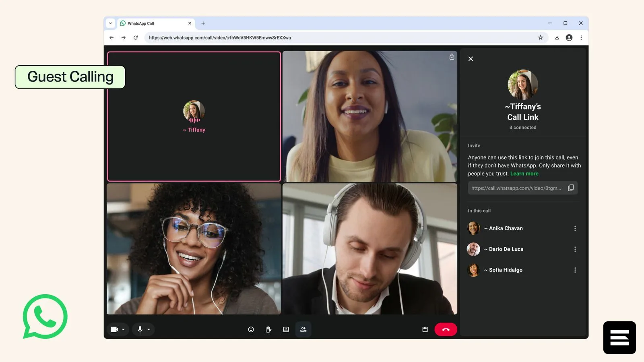
Task: Select Anika Chavan's avatar in the list
Action: point(473,228)
